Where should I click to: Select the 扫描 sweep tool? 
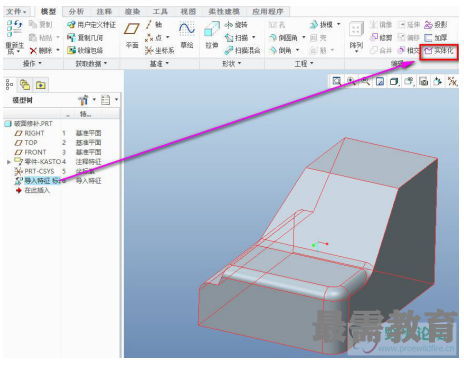pos(236,38)
